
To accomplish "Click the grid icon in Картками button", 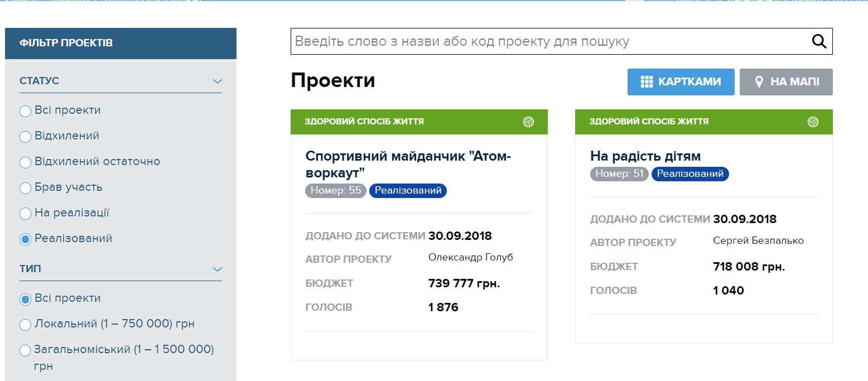I will 647,82.
